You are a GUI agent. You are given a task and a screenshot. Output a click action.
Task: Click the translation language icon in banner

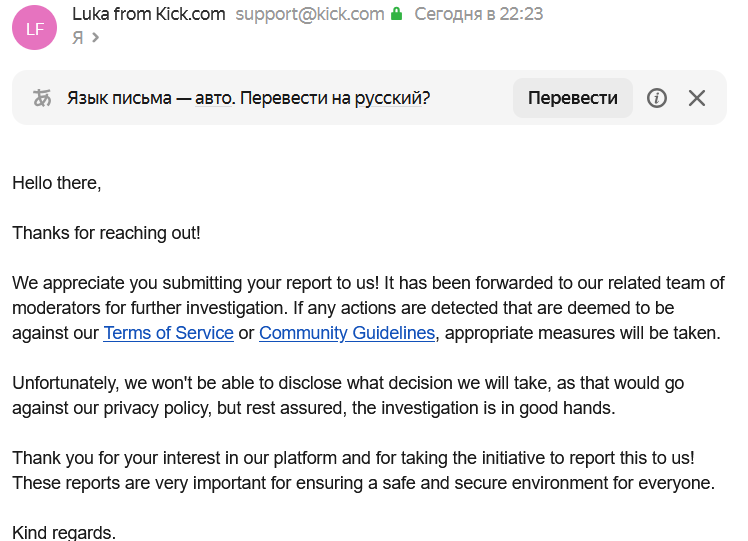(42, 98)
